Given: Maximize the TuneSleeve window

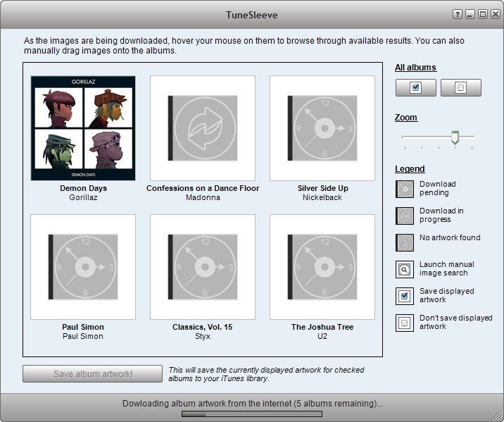Looking at the screenshot, I should 482,14.
